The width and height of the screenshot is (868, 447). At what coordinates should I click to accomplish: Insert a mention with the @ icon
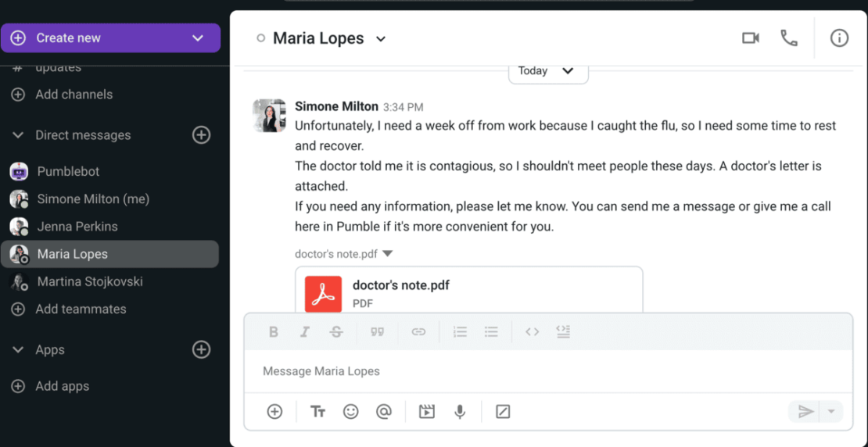click(383, 412)
